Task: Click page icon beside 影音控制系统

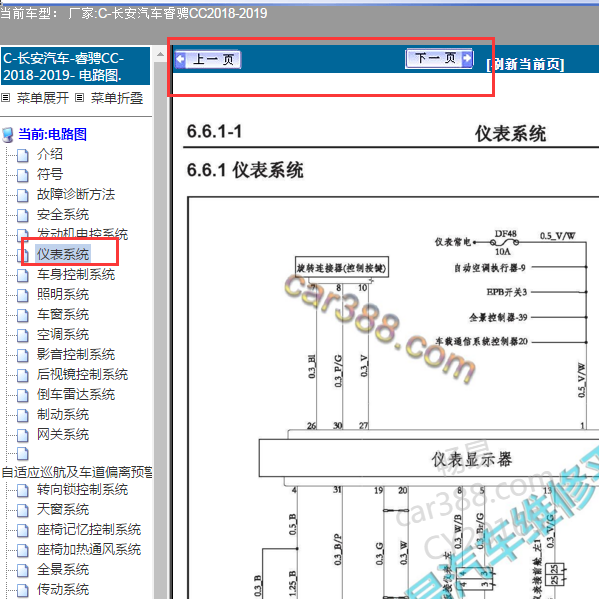Action: (23, 355)
